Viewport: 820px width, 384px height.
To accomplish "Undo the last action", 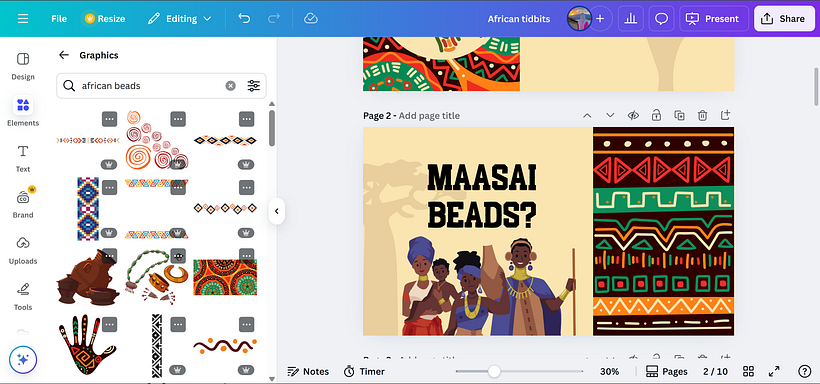I will pos(244,19).
